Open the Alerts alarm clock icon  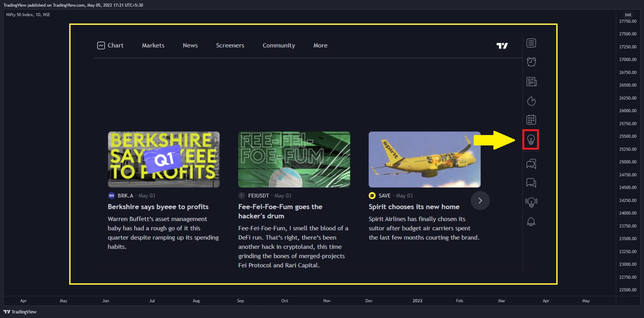point(531,62)
